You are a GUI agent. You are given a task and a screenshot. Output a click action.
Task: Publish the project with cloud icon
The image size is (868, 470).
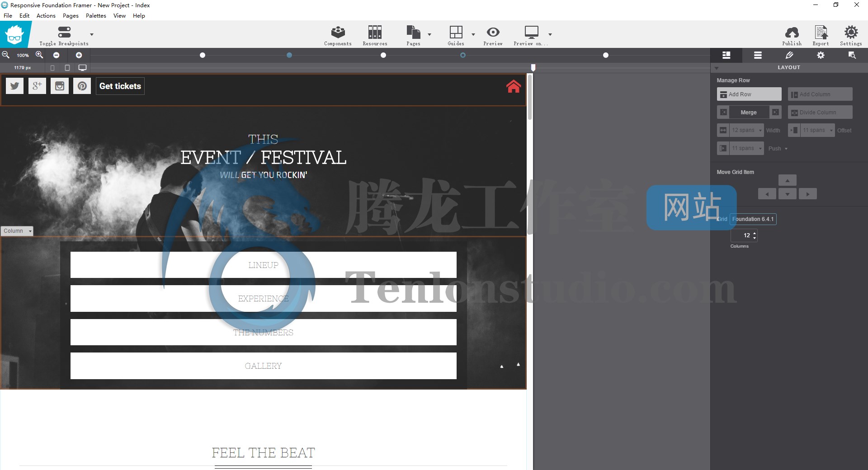(x=792, y=35)
